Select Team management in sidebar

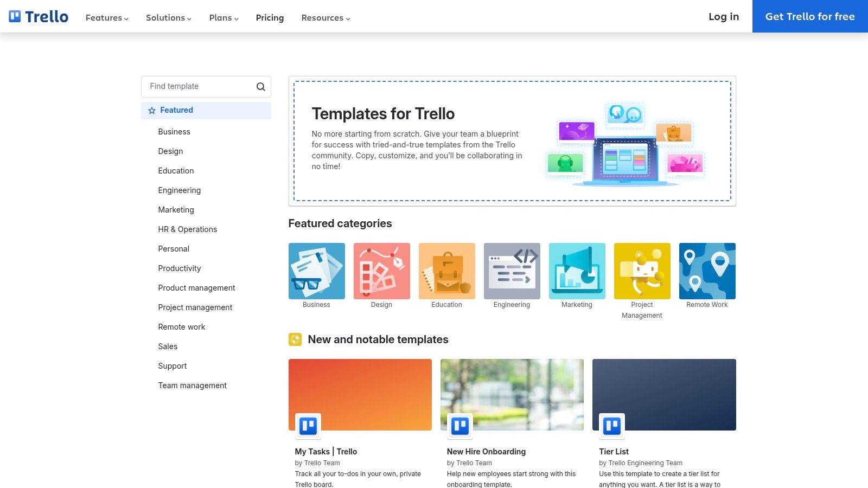[x=193, y=386]
